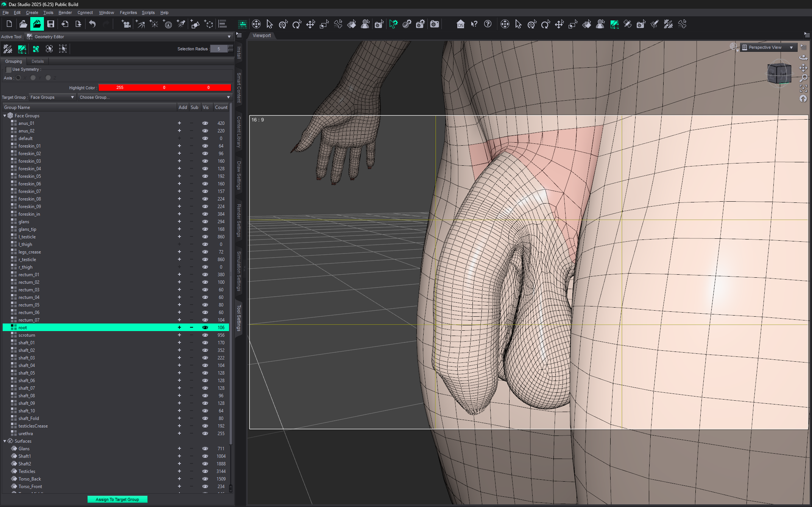Open the Render menu
Screen dimensions: 812x507
65,12
